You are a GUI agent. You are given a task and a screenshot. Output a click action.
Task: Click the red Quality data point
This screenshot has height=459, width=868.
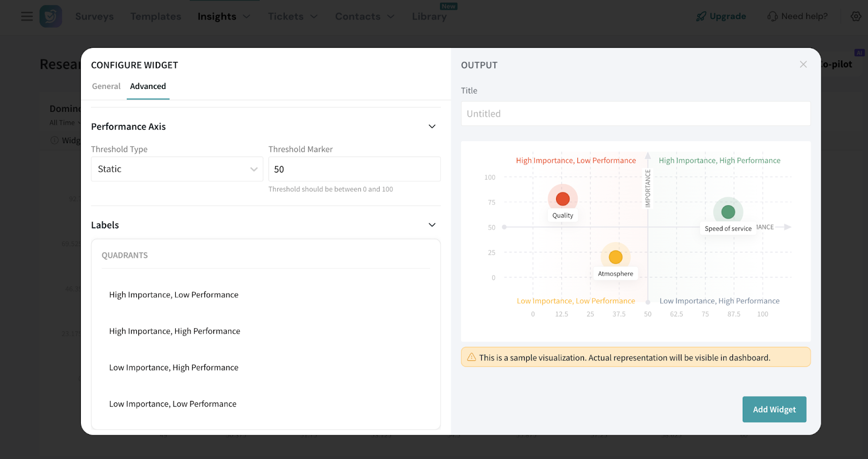(x=563, y=199)
